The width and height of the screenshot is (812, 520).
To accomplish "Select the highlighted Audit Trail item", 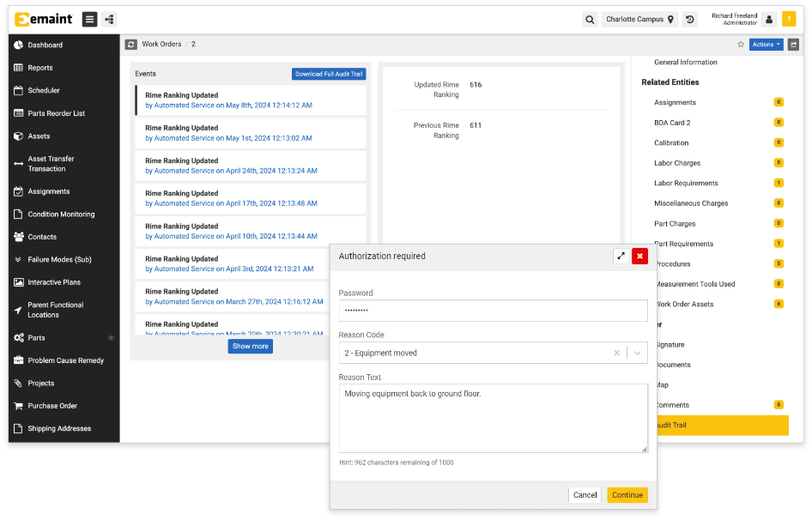I will pyautogui.click(x=723, y=426).
